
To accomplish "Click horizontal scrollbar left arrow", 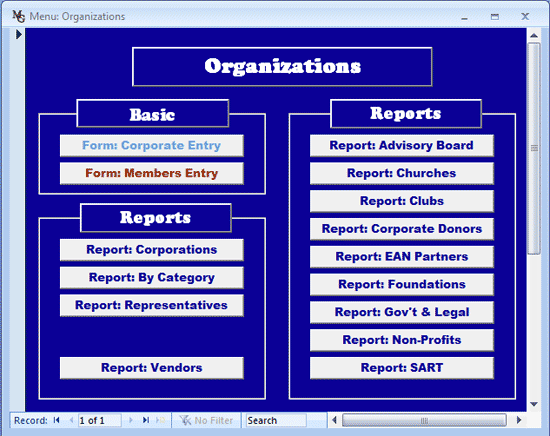I will click(x=334, y=420).
